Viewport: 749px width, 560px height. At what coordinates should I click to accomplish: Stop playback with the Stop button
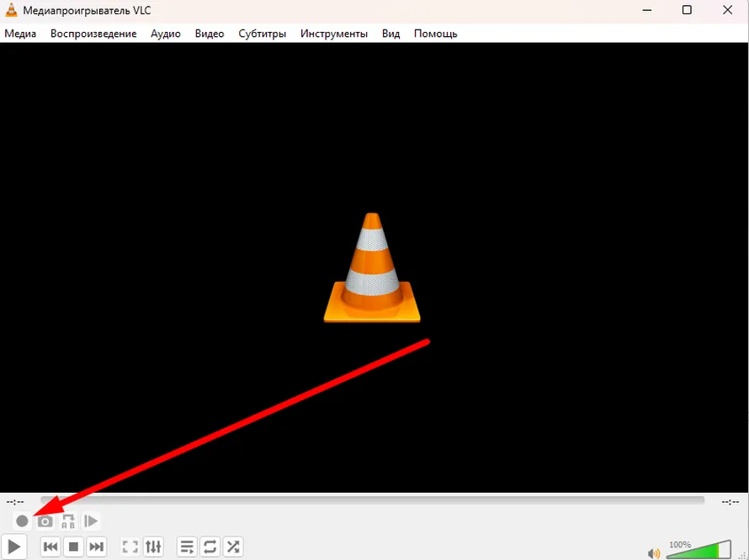[x=73, y=547]
